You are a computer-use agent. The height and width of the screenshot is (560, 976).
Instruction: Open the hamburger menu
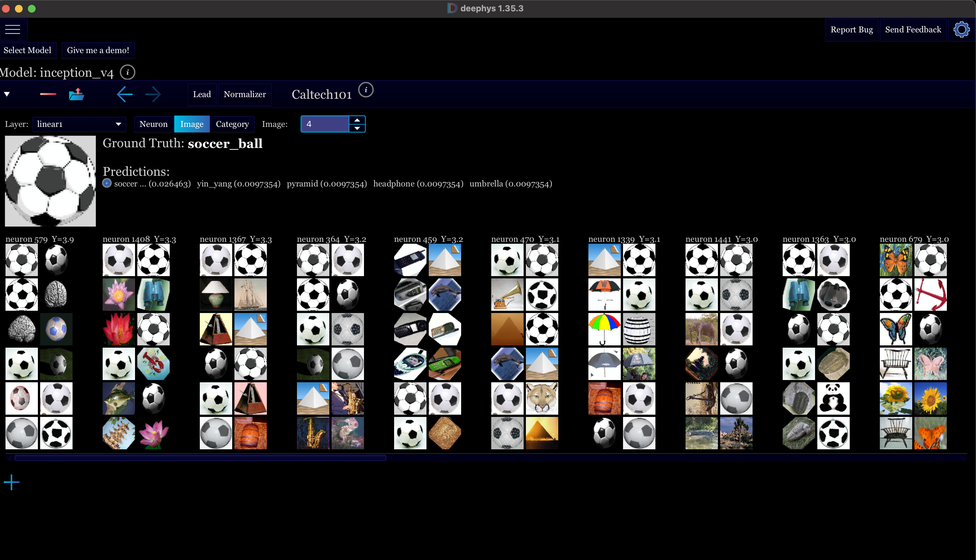(x=13, y=29)
